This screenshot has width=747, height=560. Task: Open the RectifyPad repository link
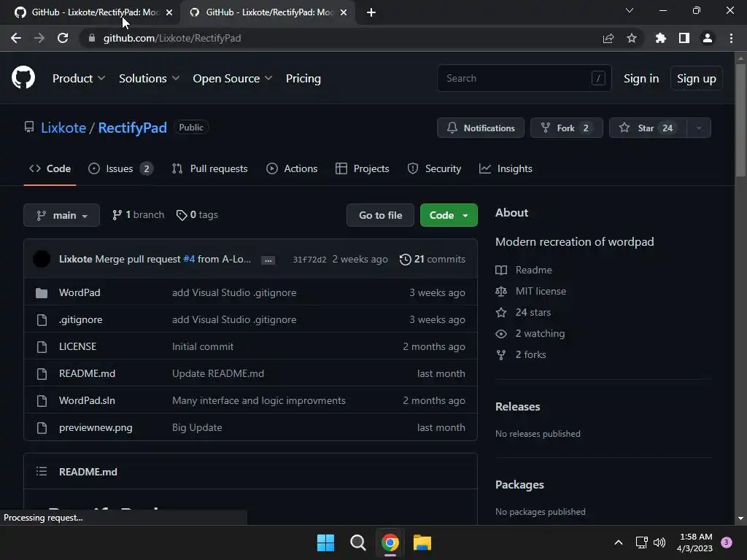click(x=133, y=128)
